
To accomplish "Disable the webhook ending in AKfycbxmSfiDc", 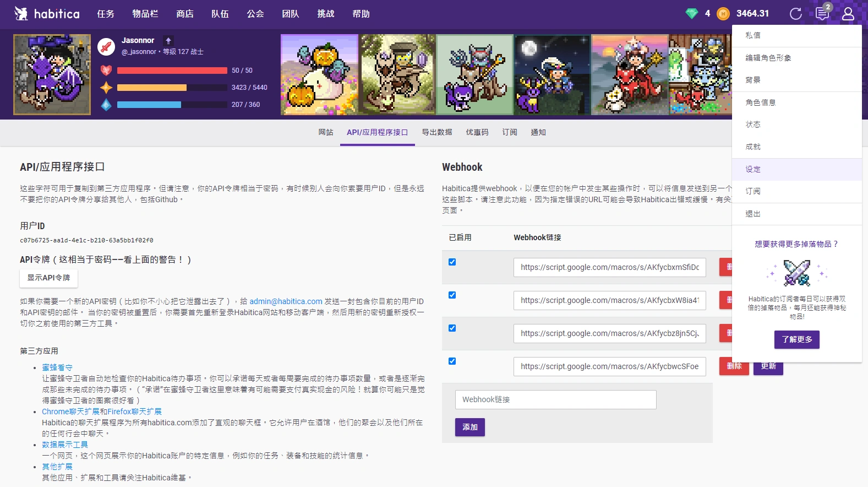I will pos(452,262).
